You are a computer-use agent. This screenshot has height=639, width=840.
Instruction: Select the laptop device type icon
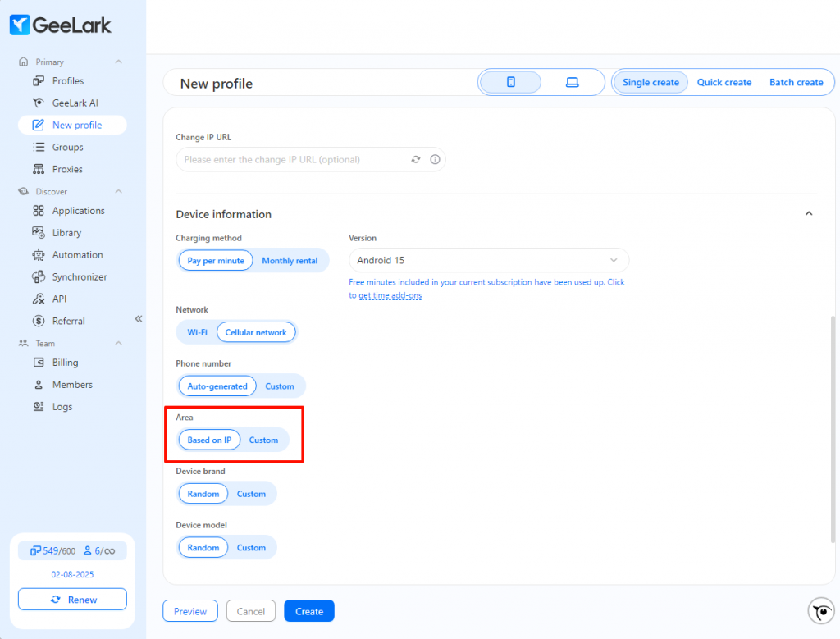pyautogui.click(x=572, y=82)
